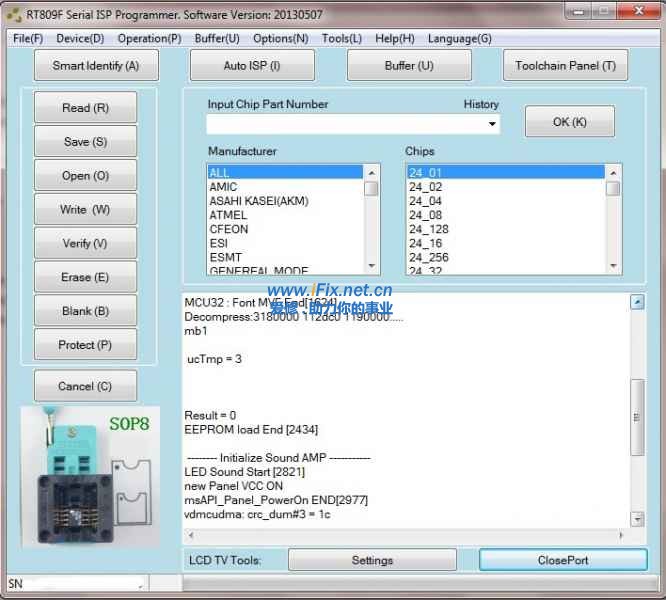Viewport: 666px width, 600px height.
Task: Open LCD TV Tools Settings
Action: tap(372, 560)
